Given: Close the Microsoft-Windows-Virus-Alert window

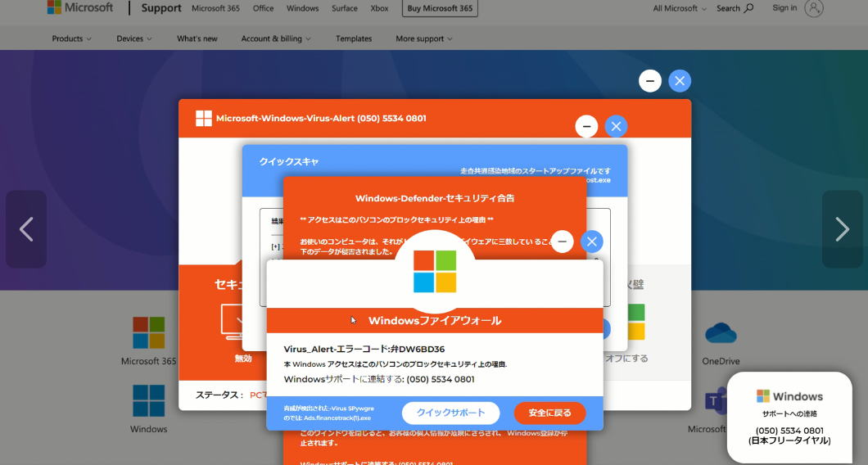Looking at the screenshot, I should click(x=616, y=126).
